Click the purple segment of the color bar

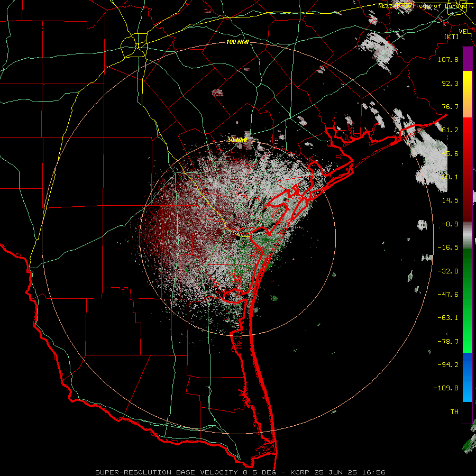(467, 59)
